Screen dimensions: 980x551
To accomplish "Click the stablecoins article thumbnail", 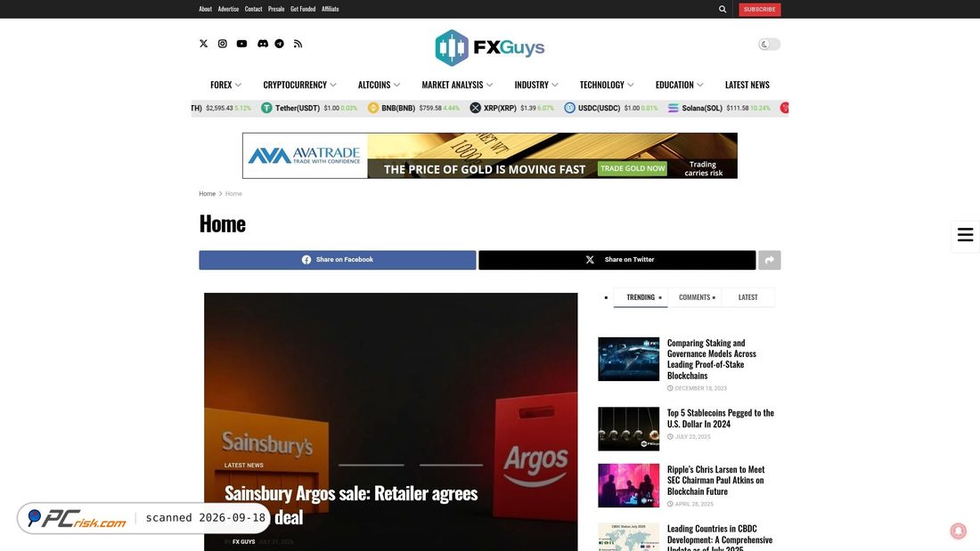I will 628,429.
